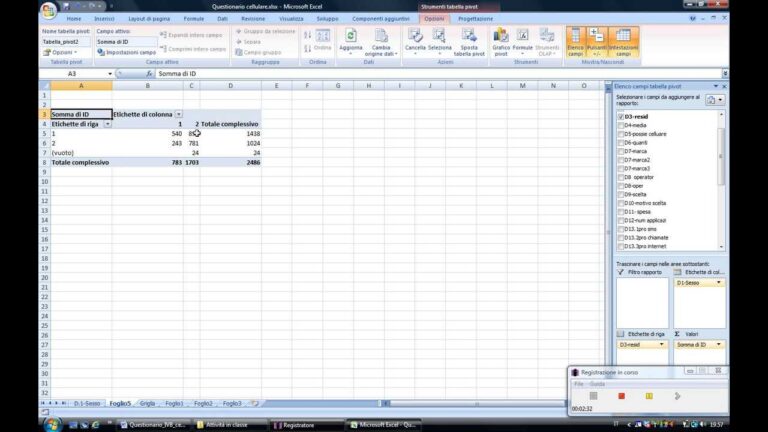Viewport: 768px width, 432px height.
Task: Open the Revisione ribbon tab
Action: pos(253,19)
